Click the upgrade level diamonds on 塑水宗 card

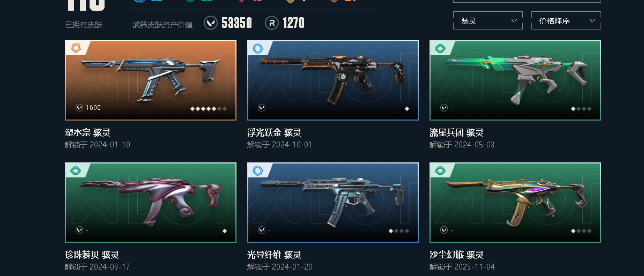coord(209,108)
